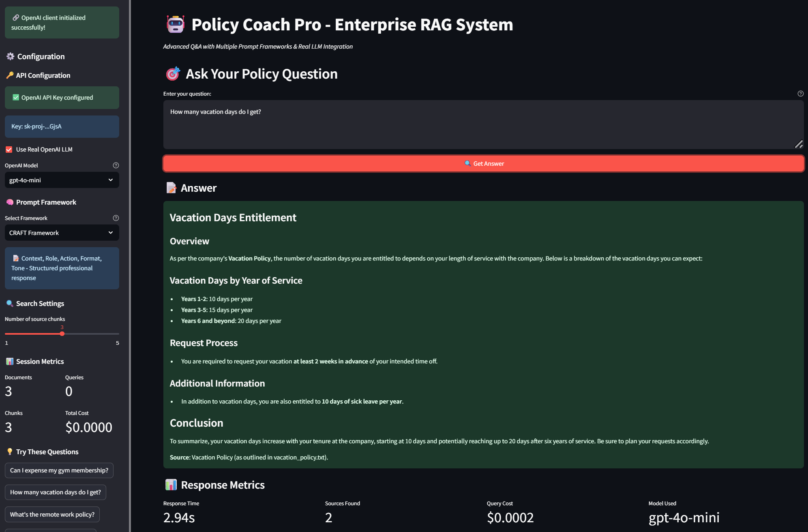Click the key icon beside API Configuration
Image resolution: width=808 pixels, height=532 pixels.
pyautogui.click(x=10, y=75)
